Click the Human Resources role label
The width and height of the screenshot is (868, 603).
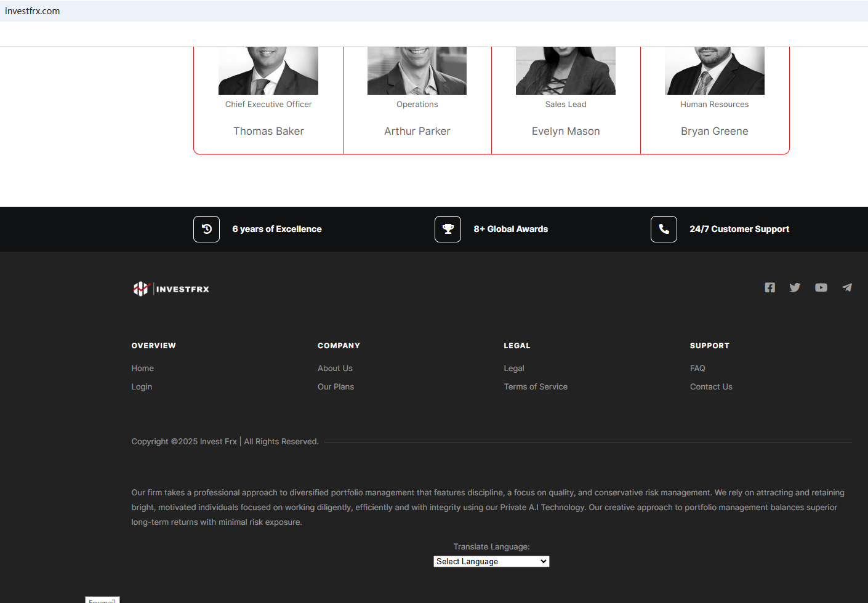pyautogui.click(x=715, y=104)
